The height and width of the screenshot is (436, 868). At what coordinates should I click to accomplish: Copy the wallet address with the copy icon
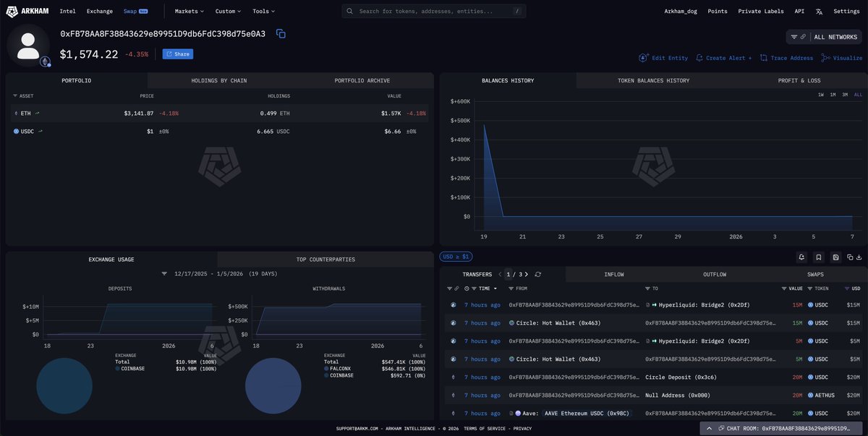(x=281, y=34)
